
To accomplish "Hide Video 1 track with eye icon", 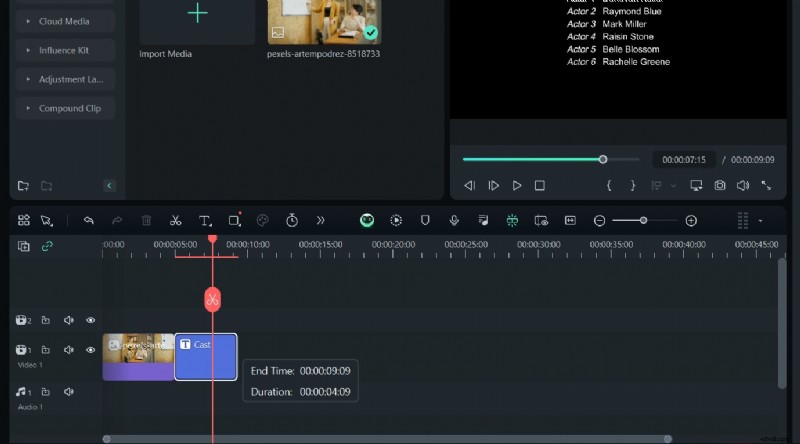I will [91, 350].
